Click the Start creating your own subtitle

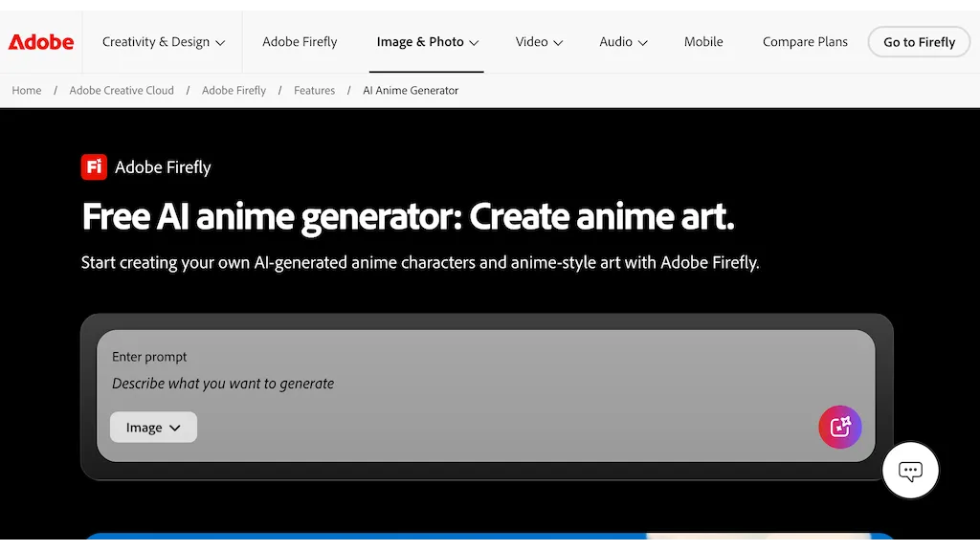tap(420, 262)
